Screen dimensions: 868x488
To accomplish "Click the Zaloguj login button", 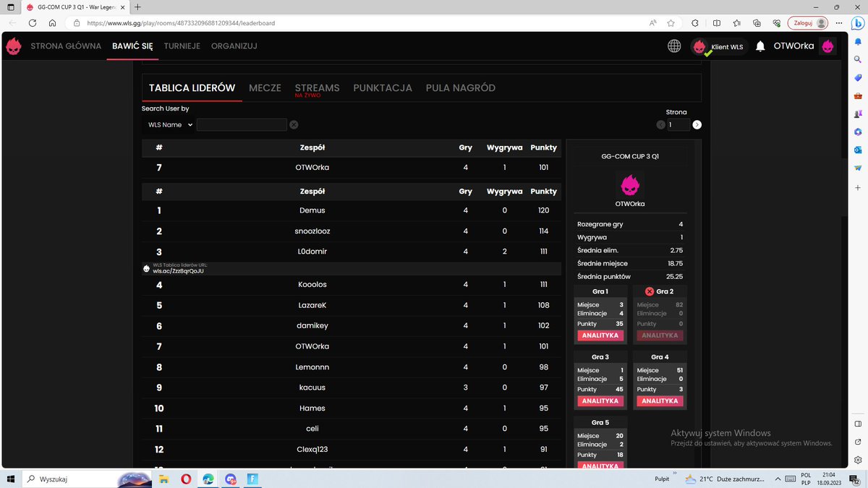I will click(x=804, y=22).
